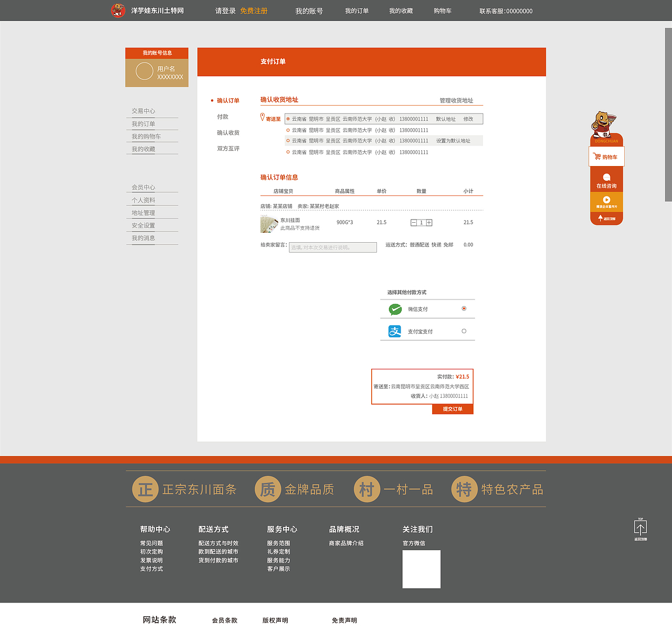This screenshot has width=672, height=631.
Task: Click the 管理收货地址 link
Action: tap(456, 100)
